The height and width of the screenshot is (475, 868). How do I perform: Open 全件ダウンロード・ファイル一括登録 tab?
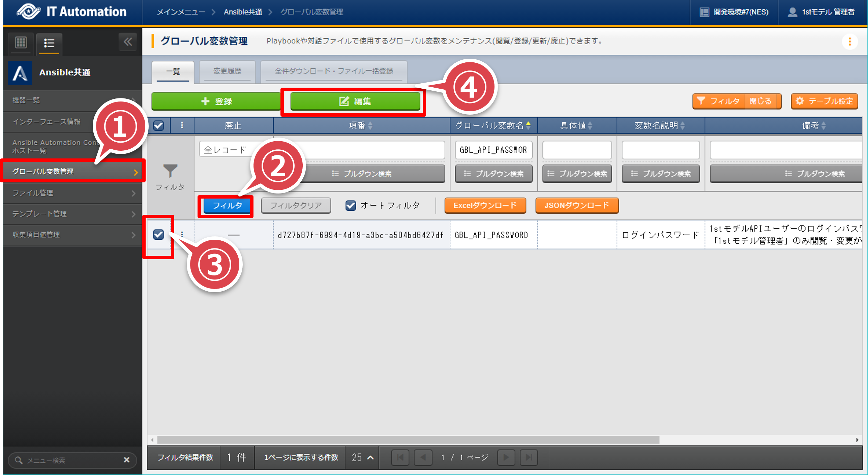pos(334,71)
